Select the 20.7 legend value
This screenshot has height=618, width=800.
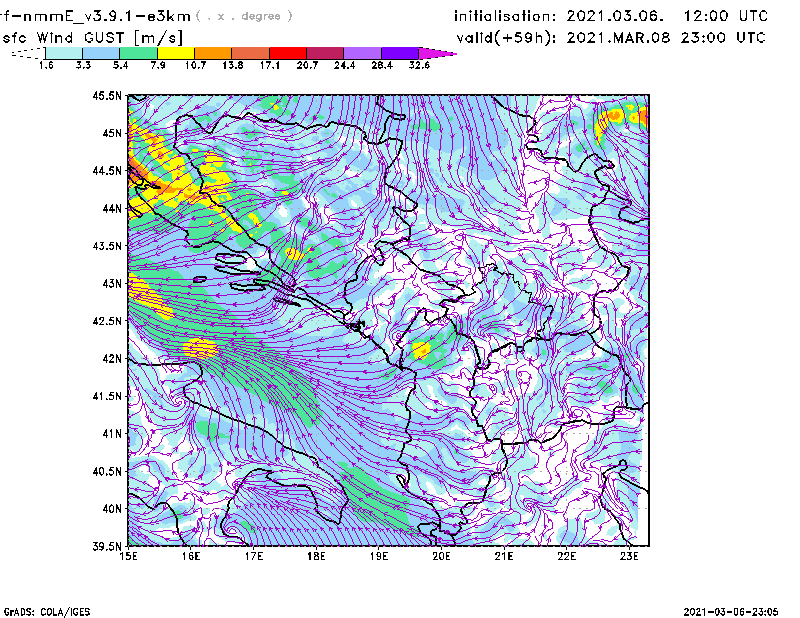point(307,65)
